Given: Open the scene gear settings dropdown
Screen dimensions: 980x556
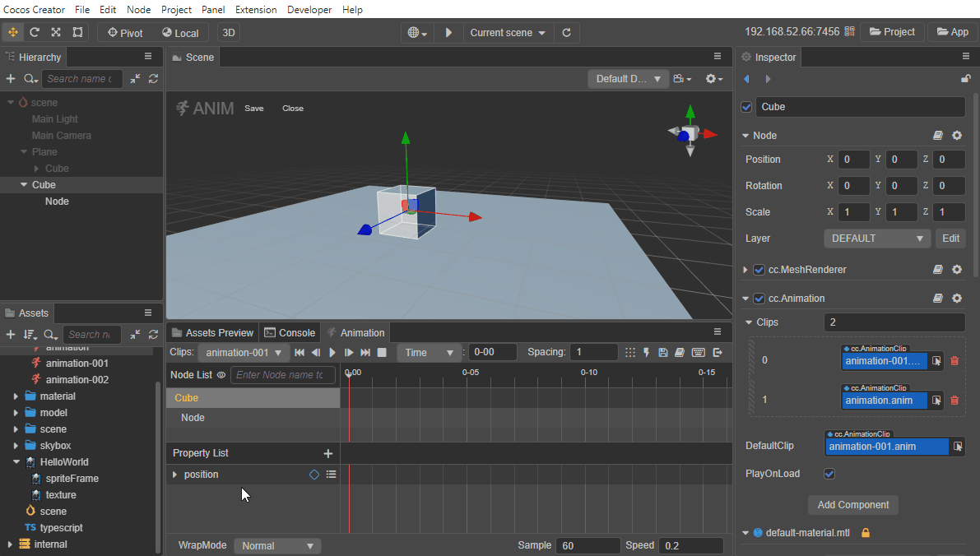Looking at the screenshot, I should tap(713, 79).
